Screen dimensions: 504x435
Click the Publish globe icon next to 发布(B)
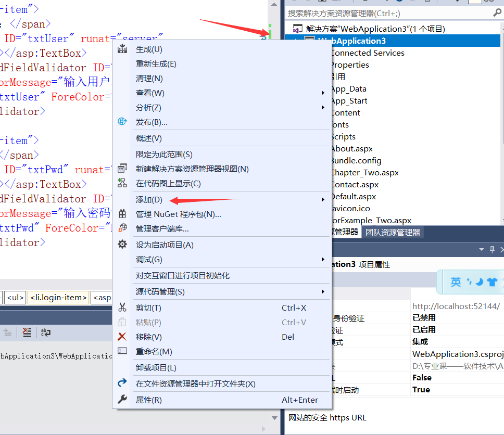click(122, 121)
